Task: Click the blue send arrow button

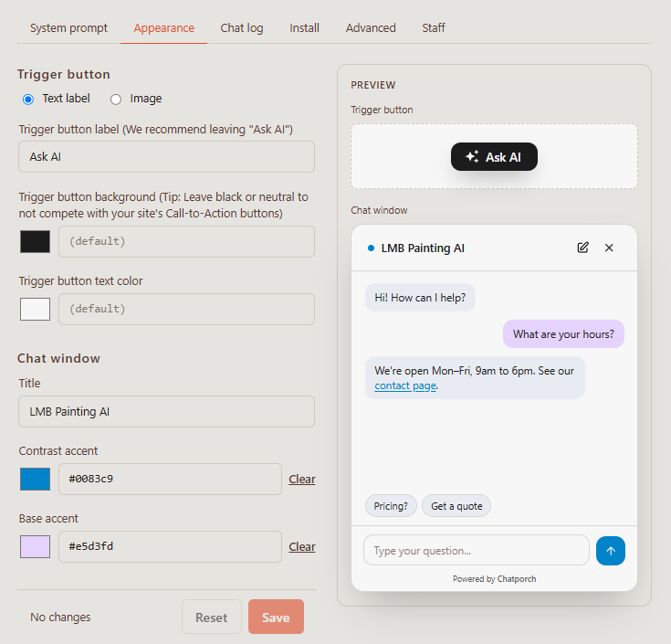Action: tap(610, 551)
